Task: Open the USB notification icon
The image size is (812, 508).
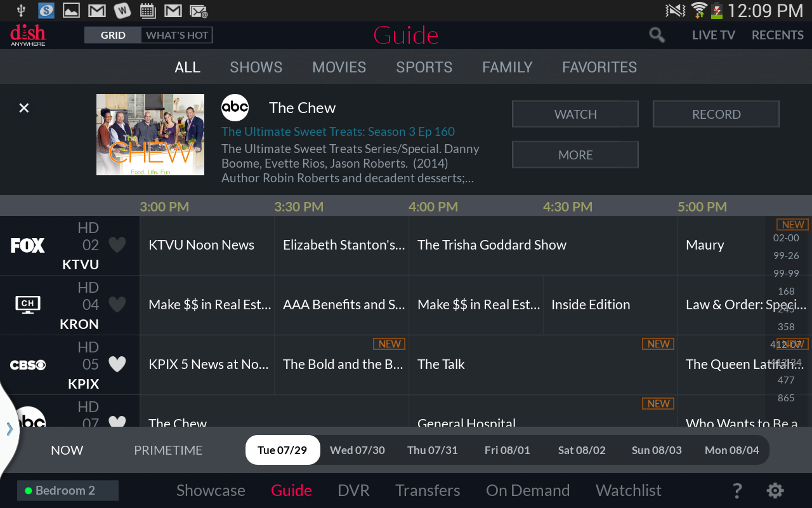Action: click(21, 10)
